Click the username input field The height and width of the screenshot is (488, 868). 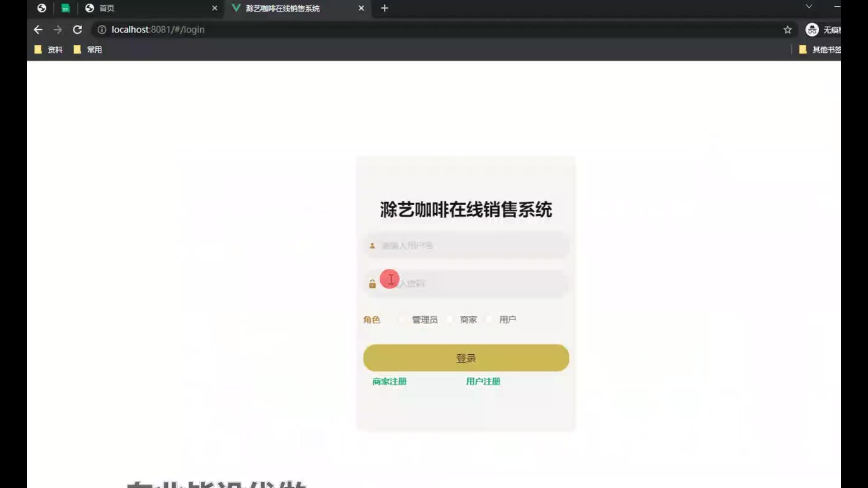[466, 245]
